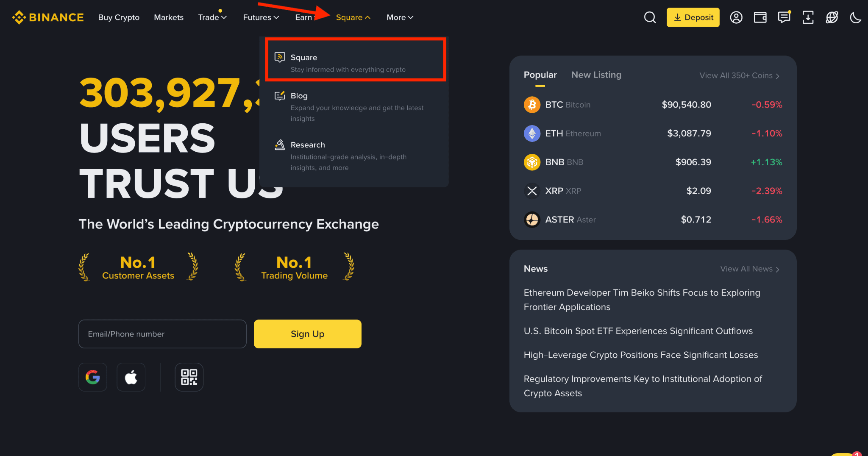This screenshot has height=456, width=868.
Task: Focus the Email/Phone number field
Action: coord(162,334)
